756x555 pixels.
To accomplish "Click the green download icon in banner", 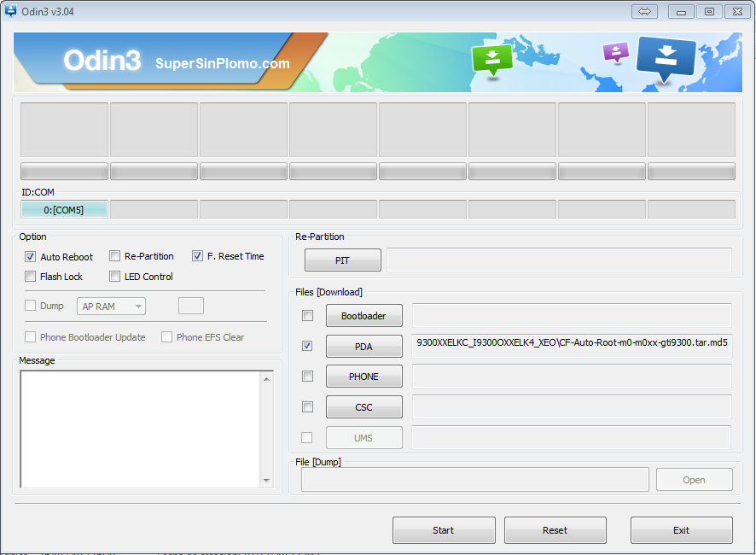I will tap(491, 60).
